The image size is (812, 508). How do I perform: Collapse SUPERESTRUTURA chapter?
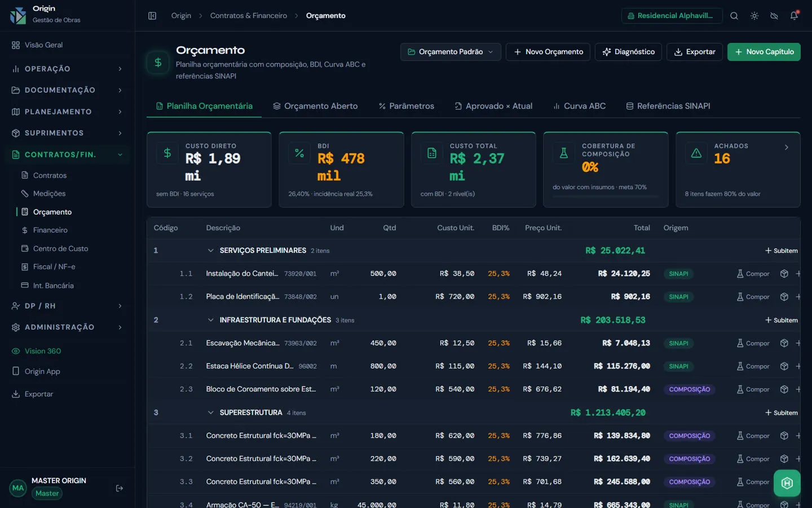(x=210, y=413)
